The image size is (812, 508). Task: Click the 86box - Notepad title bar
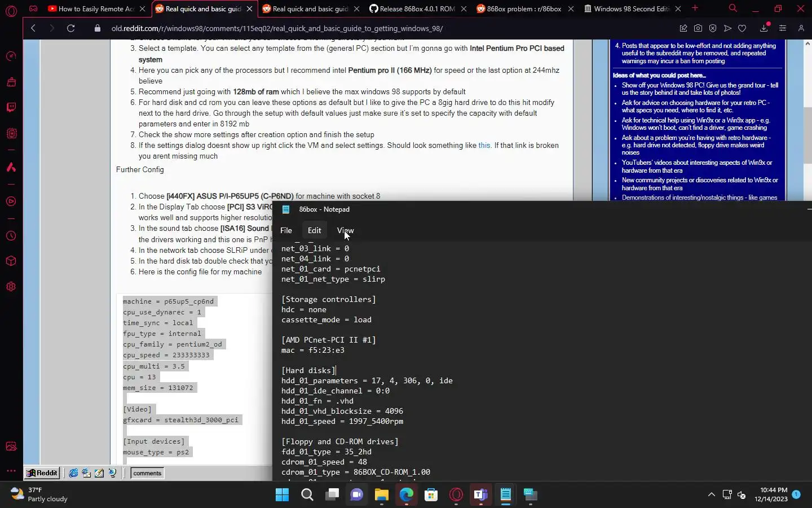pos(541,209)
